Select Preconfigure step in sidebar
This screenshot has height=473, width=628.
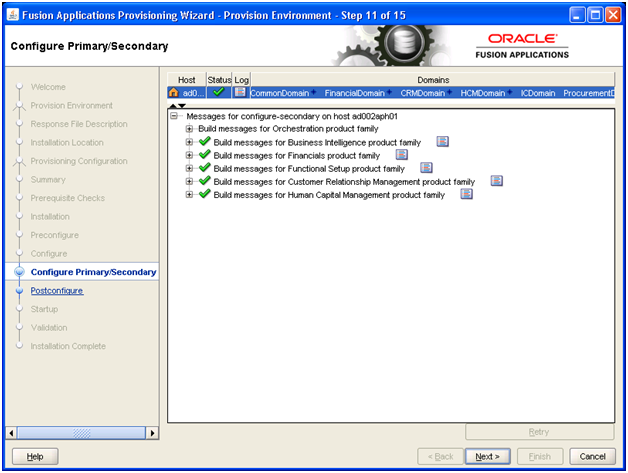(x=54, y=235)
